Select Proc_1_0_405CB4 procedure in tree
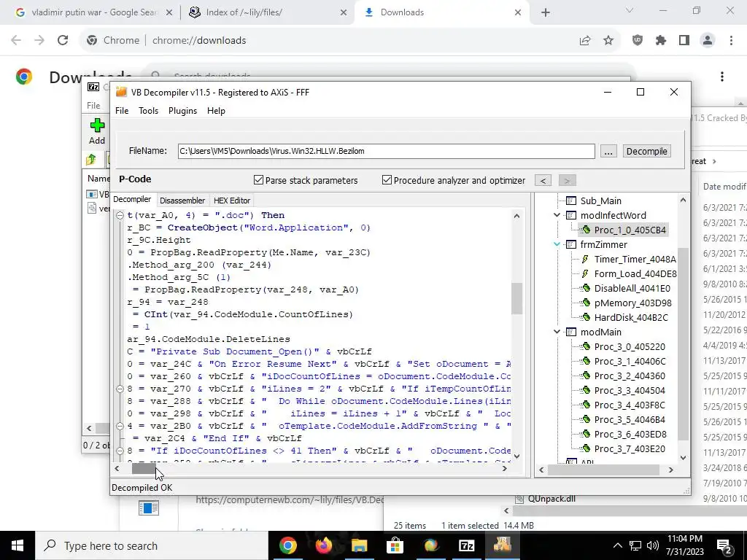 click(630, 230)
